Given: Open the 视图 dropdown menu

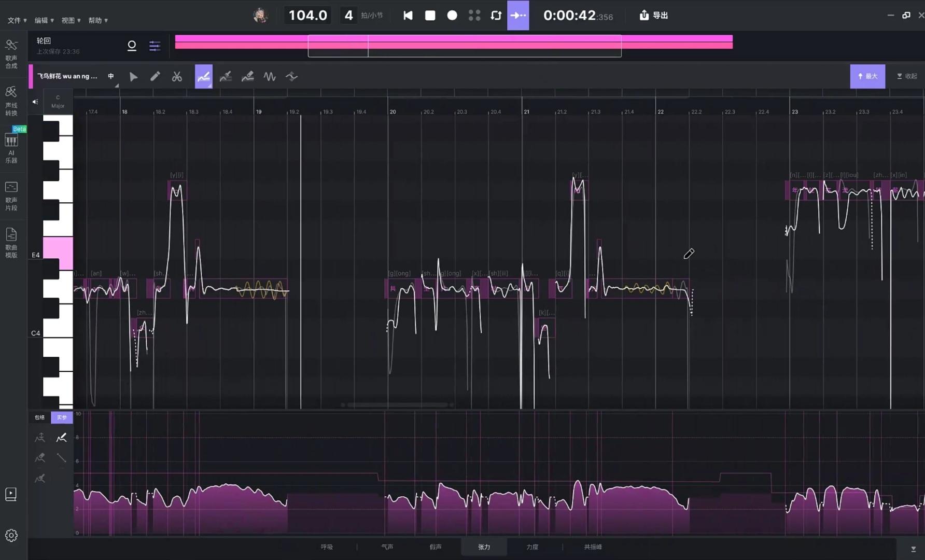Looking at the screenshot, I should [x=71, y=20].
